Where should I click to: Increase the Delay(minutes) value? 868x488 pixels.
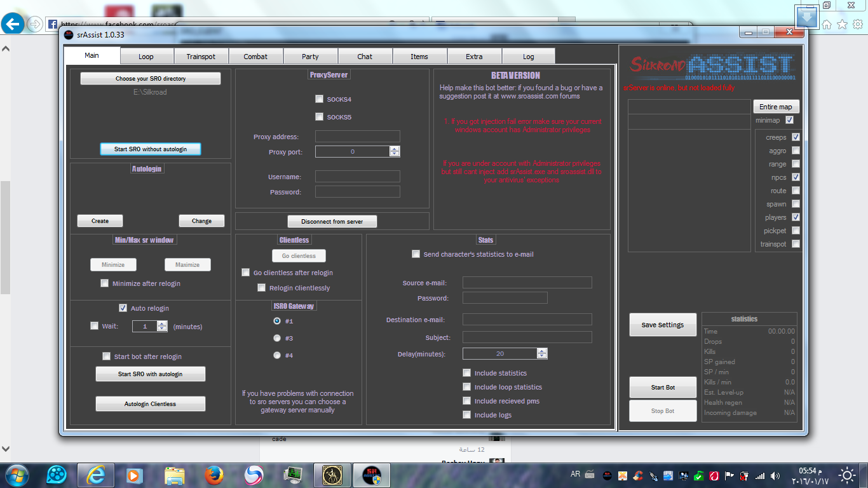click(542, 351)
